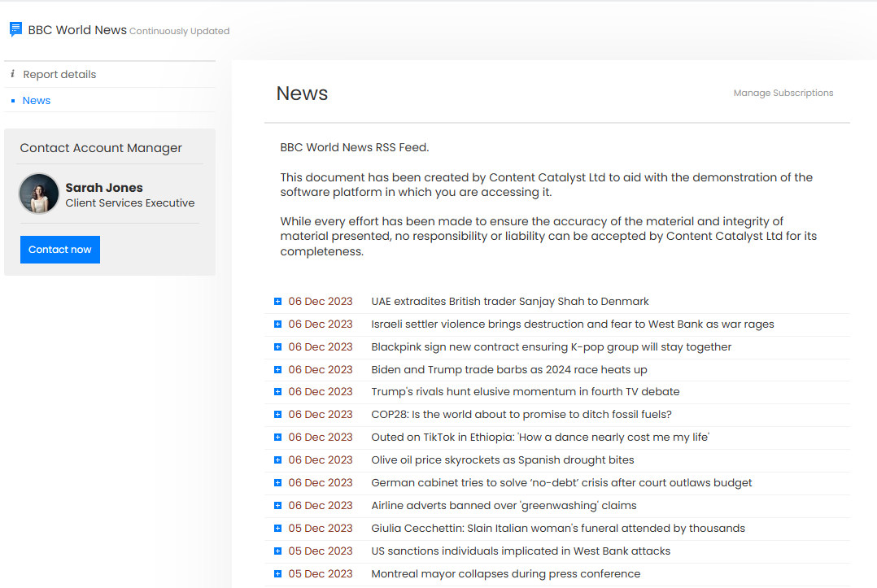Open the Airline adverts greenwashing headline

click(x=504, y=505)
